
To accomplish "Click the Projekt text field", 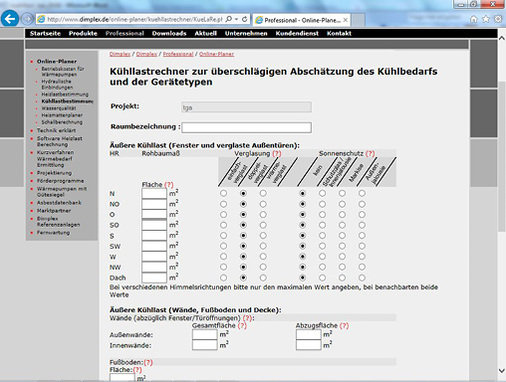I will 247,107.
